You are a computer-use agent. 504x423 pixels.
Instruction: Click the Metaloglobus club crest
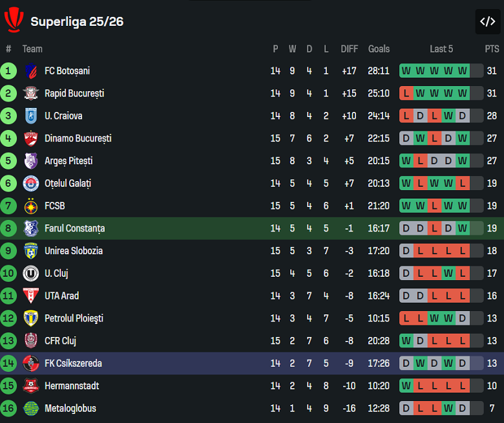point(30,408)
